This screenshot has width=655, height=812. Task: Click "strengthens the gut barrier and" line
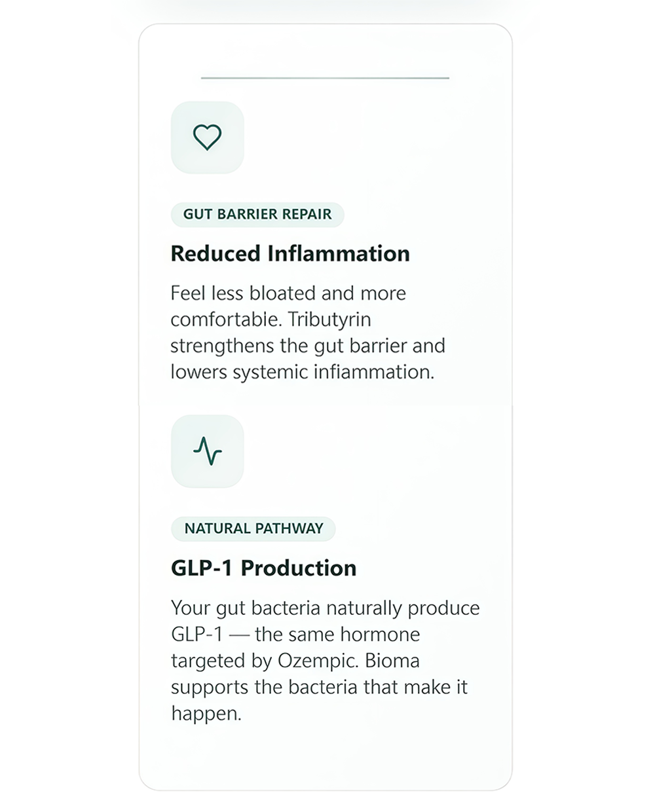click(307, 346)
